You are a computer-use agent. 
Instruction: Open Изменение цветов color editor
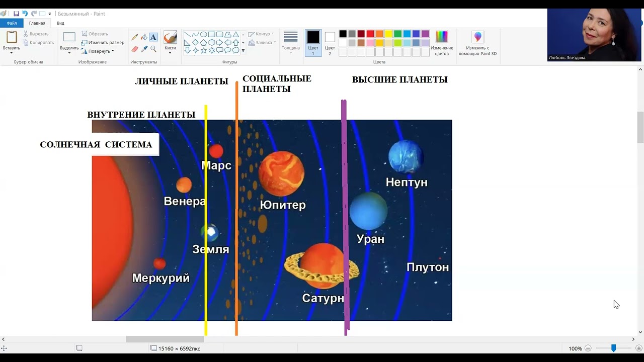442,43
